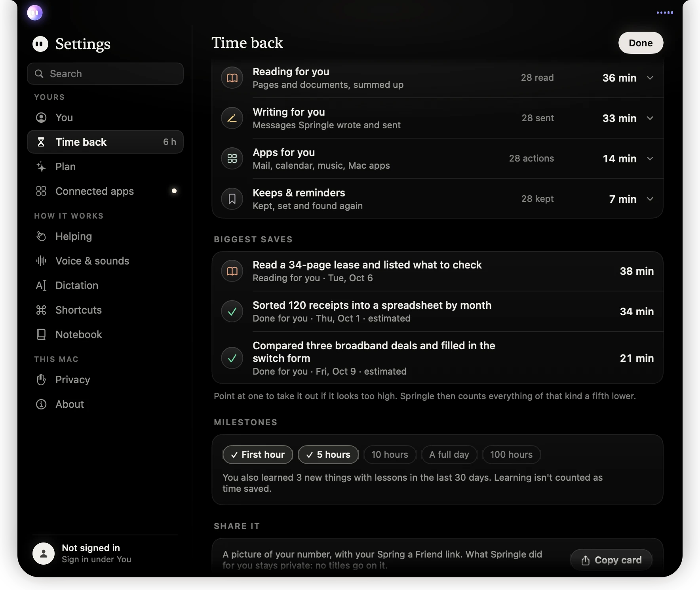This screenshot has height=590, width=700.
Task: Open the Dictation settings page
Action: (x=105, y=285)
